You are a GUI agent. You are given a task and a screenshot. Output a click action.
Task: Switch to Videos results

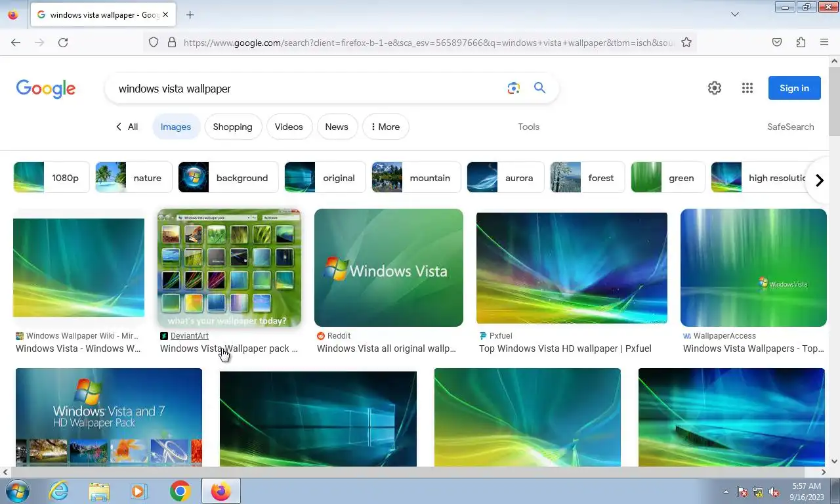[x=289, y=127]
